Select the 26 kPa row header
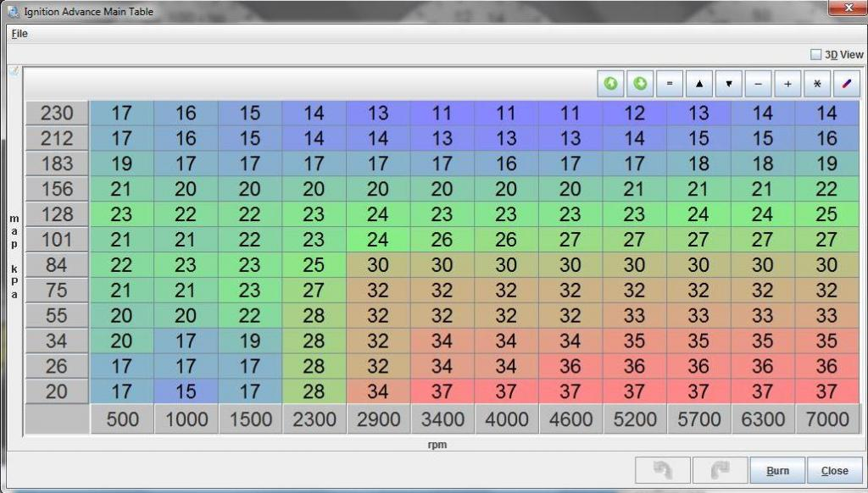Viewport: 868px width, 493px height. point(57,366)
